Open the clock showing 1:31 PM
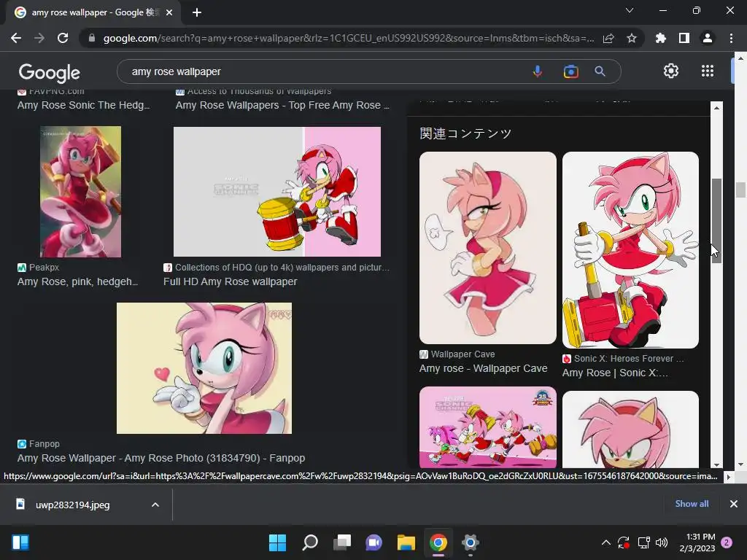Viewport: 747px width, 560px height. (x=697, y=542)
